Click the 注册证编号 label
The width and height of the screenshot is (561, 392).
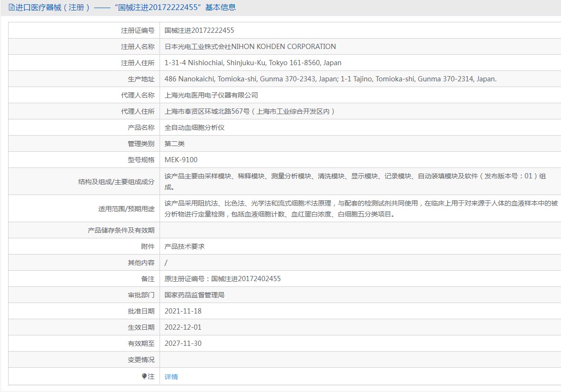[x=138, y=30]
